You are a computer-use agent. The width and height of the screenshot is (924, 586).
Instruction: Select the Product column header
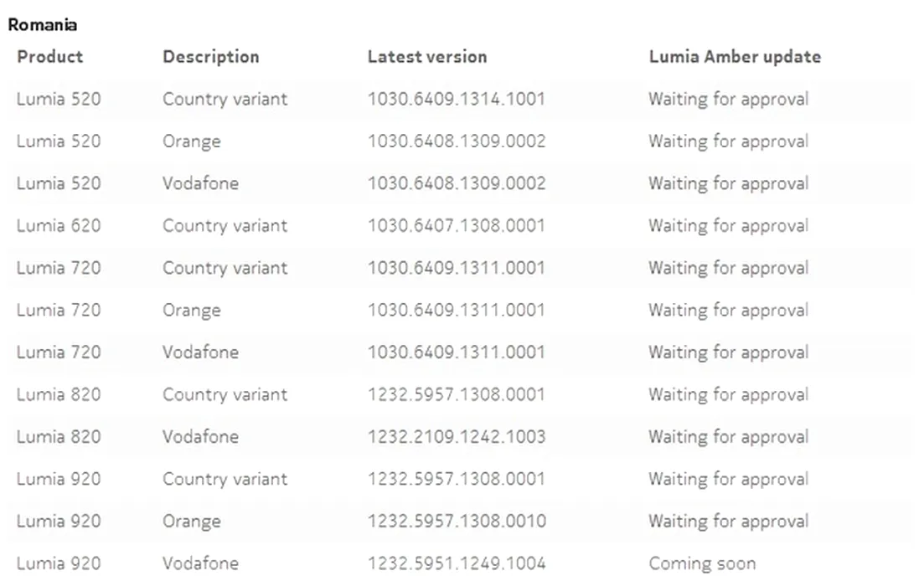click(x=50, y=57)
